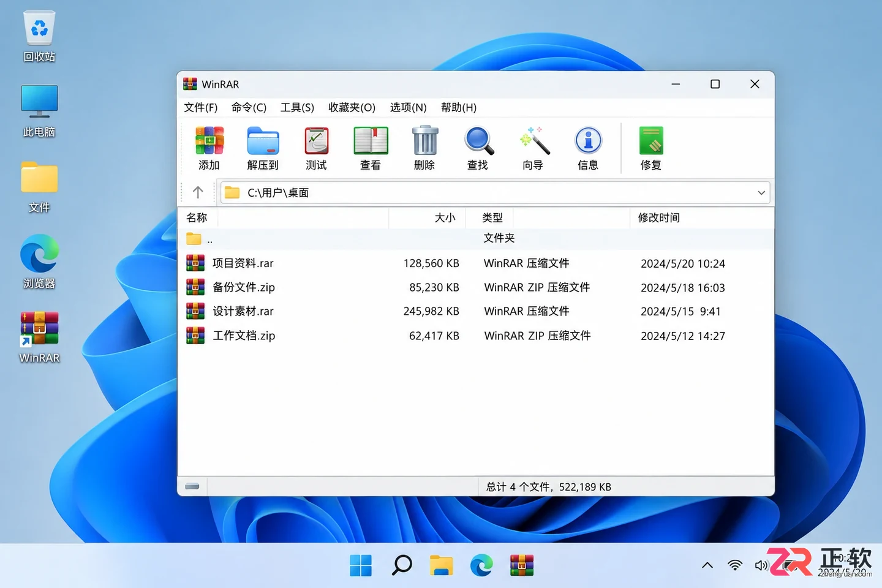The height and width of the screenshot is (588, 882).
Task: Sort by the 修改时间 column header
Action: click(659, 218)
